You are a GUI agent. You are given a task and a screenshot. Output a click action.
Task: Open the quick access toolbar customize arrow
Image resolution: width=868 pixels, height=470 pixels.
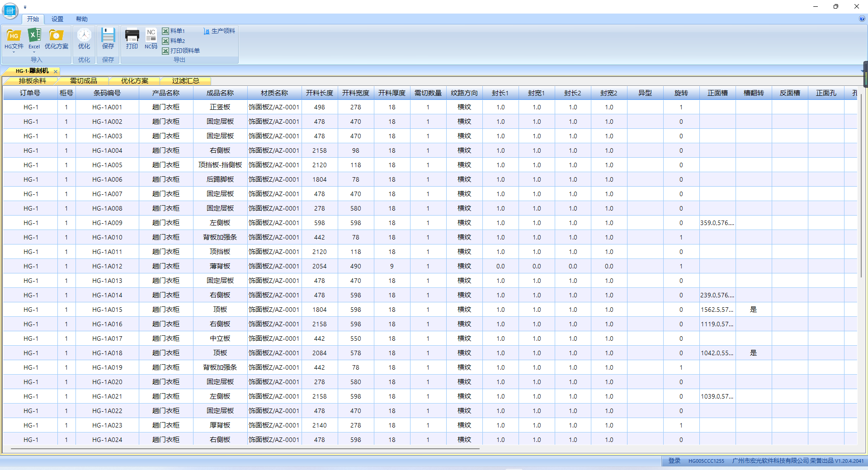[25, 7]
